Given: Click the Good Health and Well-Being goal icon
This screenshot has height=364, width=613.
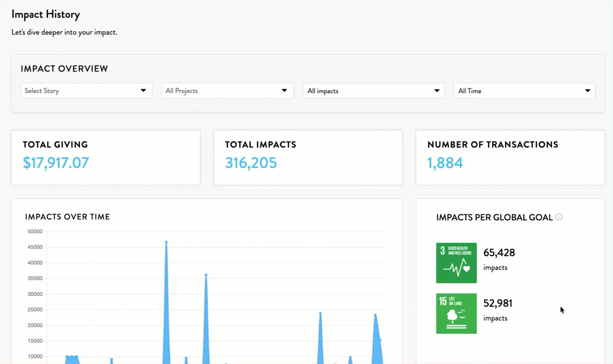Looking at the screenshot, I should 456,263.
